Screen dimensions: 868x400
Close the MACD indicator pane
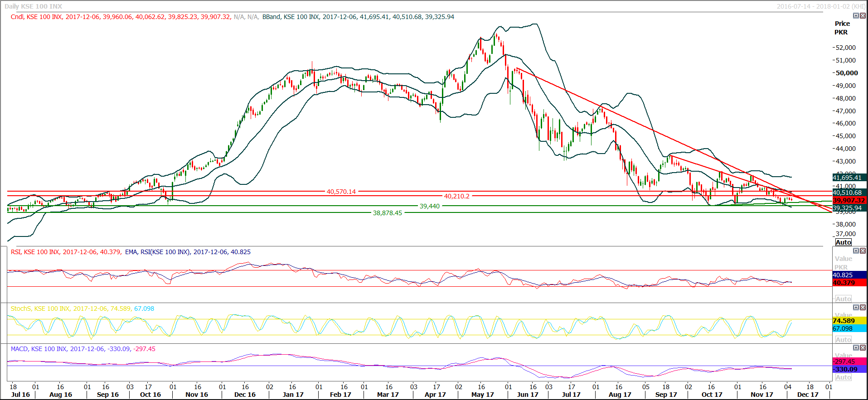point(863,348)
